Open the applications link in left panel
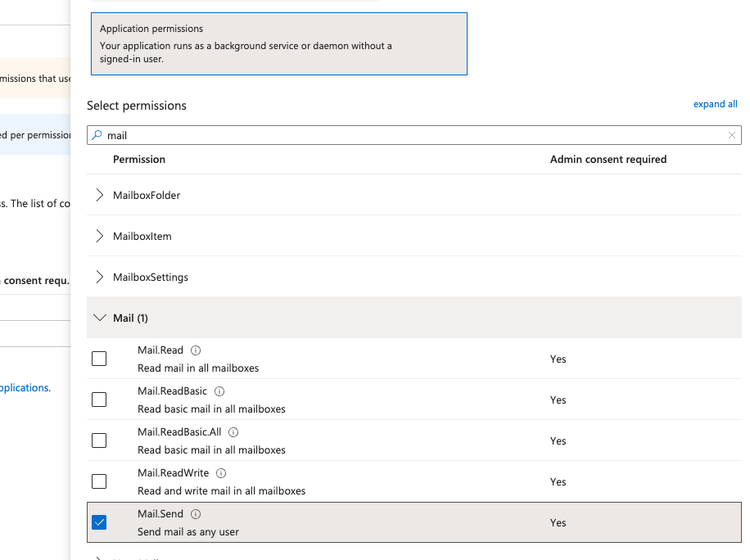 tap(25, 387)
